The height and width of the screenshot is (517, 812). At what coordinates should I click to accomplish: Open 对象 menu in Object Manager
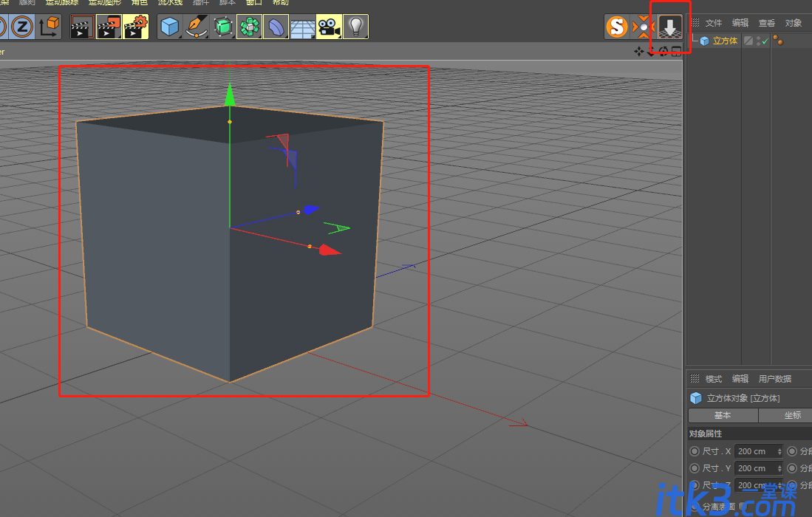point(793,23)
